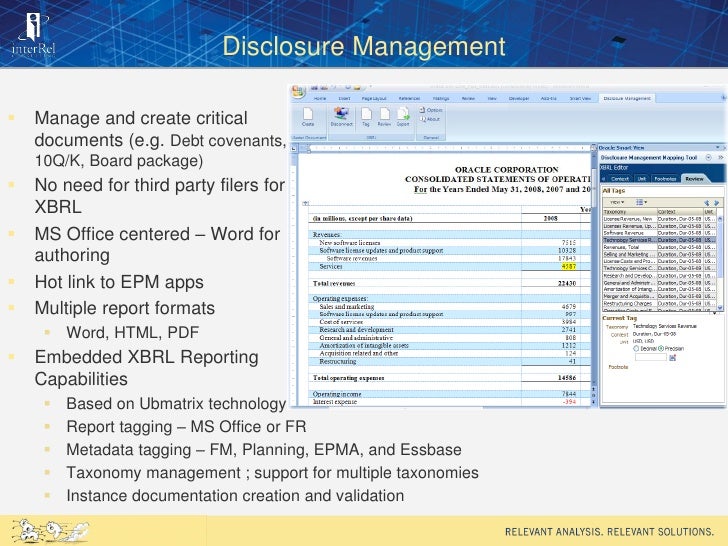This screenshot has width=728, height=546.
Task: Open the Insert ribbon tab
Action: (x=344, y=98)
